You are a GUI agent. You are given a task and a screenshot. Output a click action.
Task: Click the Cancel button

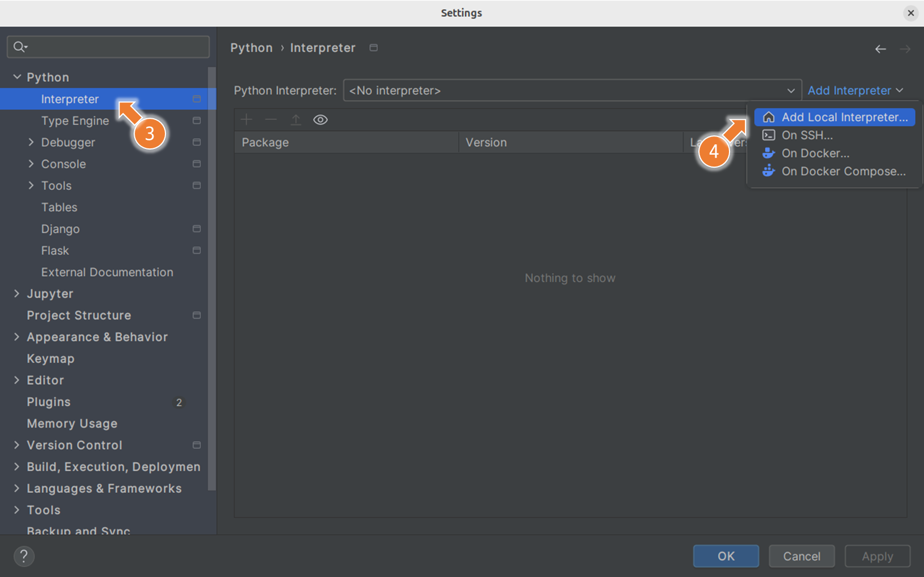[x=802, y=556]
